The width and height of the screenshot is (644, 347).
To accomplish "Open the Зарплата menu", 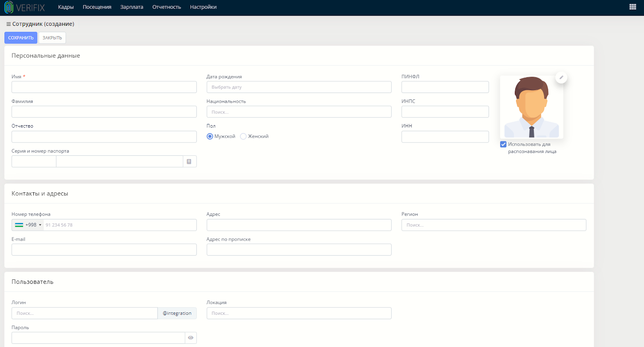I will point(132,7).
